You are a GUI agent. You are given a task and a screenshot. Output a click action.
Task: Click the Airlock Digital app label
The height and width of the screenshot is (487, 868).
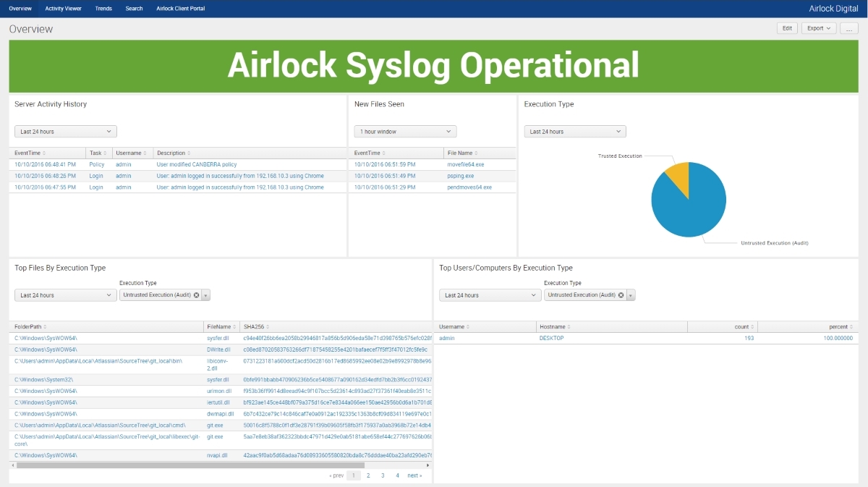point(833,9)
